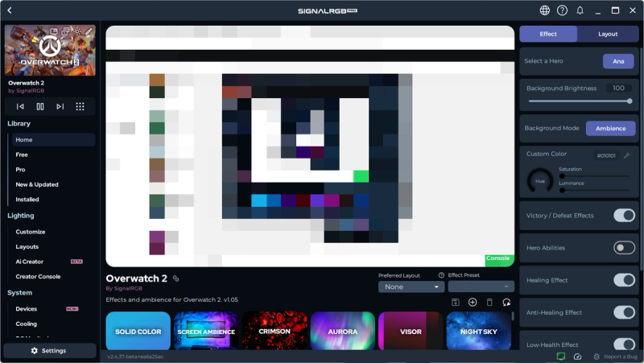Pause the current effect
644x363 pixels.
tap(40, 106)
